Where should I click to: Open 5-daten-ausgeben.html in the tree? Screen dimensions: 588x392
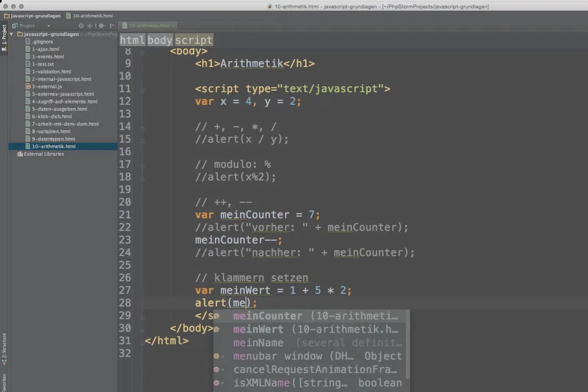pos(60,109)
